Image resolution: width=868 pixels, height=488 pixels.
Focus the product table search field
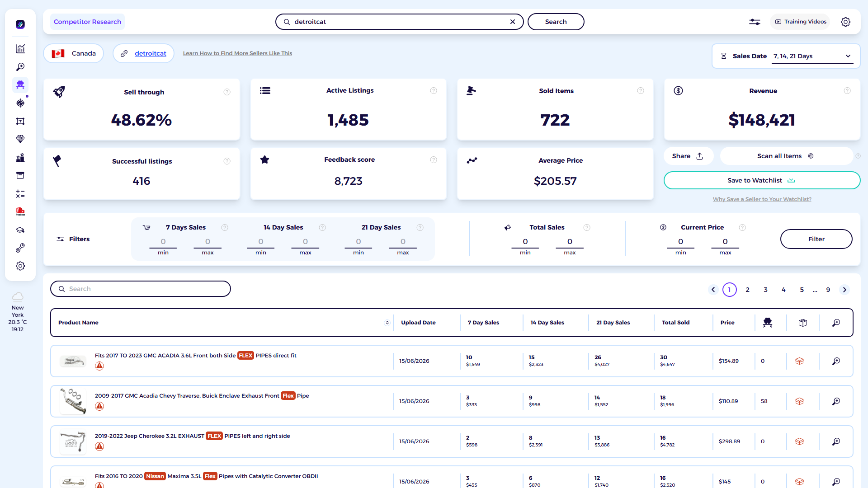point(141,289)
